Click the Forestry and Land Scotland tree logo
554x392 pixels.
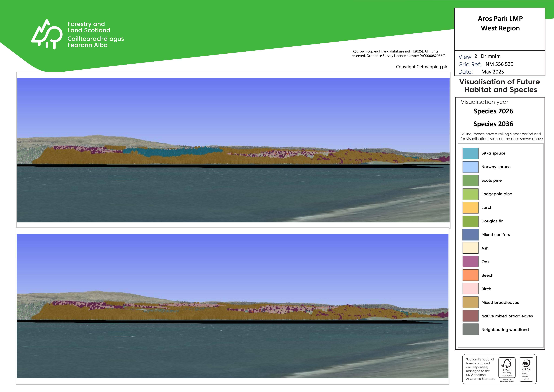[47, 34]
